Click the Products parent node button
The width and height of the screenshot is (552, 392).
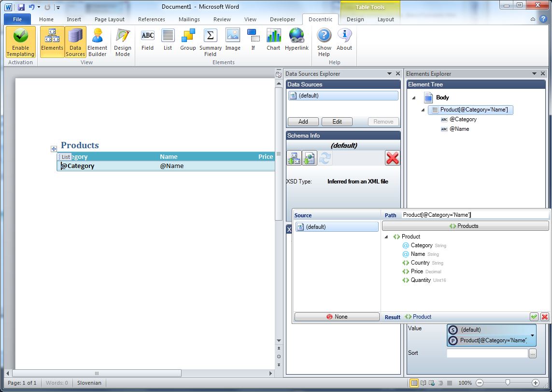(465, 226)
